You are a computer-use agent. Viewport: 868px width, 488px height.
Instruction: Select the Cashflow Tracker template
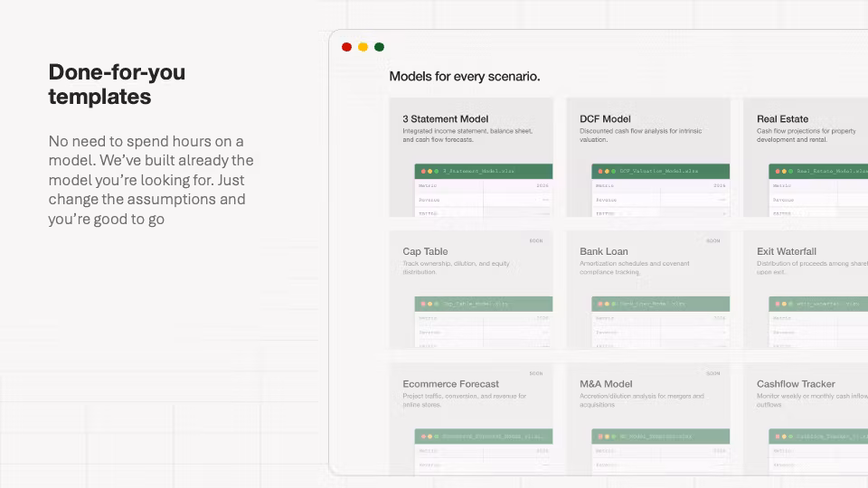[806, 418]
